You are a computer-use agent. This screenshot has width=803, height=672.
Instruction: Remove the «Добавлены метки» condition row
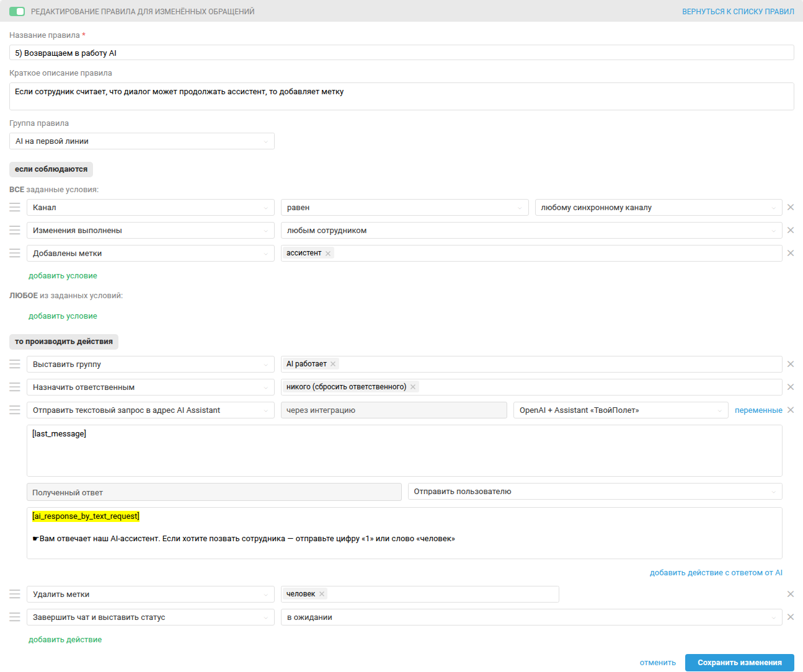[x=791, y=253]
